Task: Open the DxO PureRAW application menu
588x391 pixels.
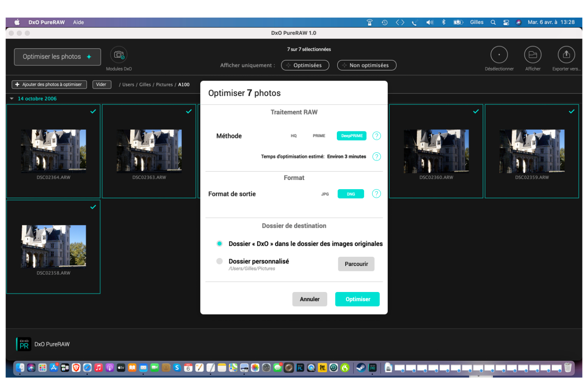Action: (47, 22)
